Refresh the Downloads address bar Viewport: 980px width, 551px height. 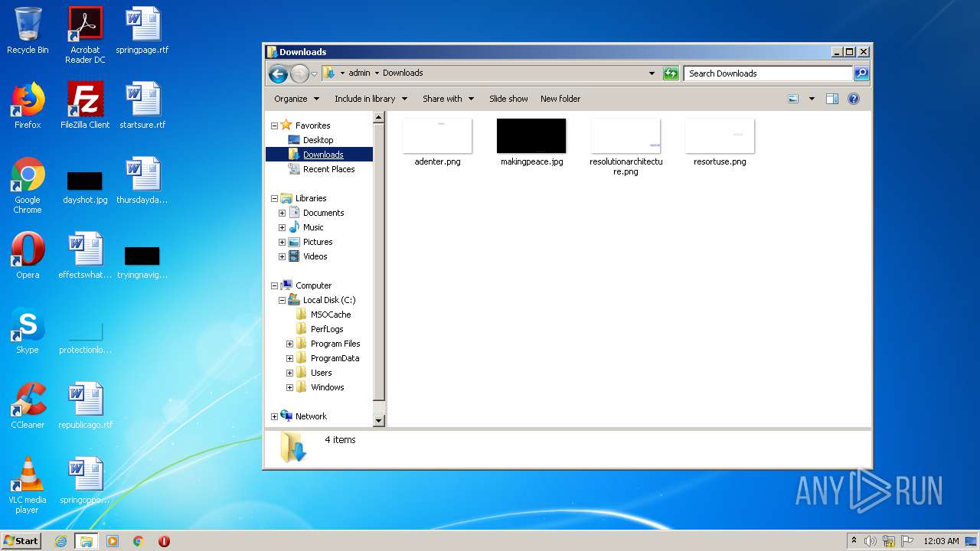tap(671, 73)
